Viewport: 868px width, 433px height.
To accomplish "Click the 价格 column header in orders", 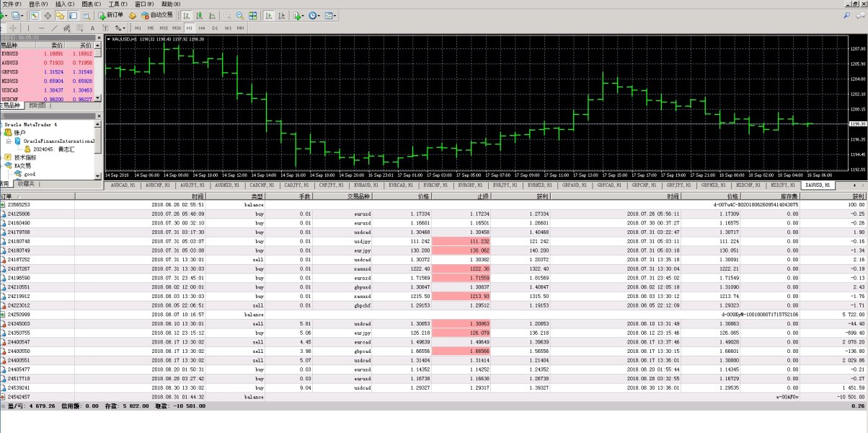I will coord(422,196).
